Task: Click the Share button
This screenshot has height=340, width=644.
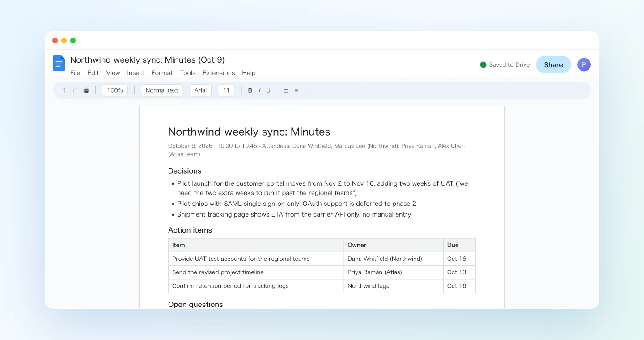Action: pos(553,64)
